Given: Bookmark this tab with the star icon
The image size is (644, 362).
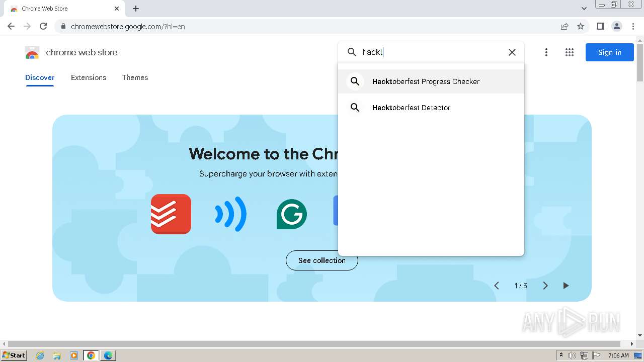Looking at the screenshot, I should point(581,27).
